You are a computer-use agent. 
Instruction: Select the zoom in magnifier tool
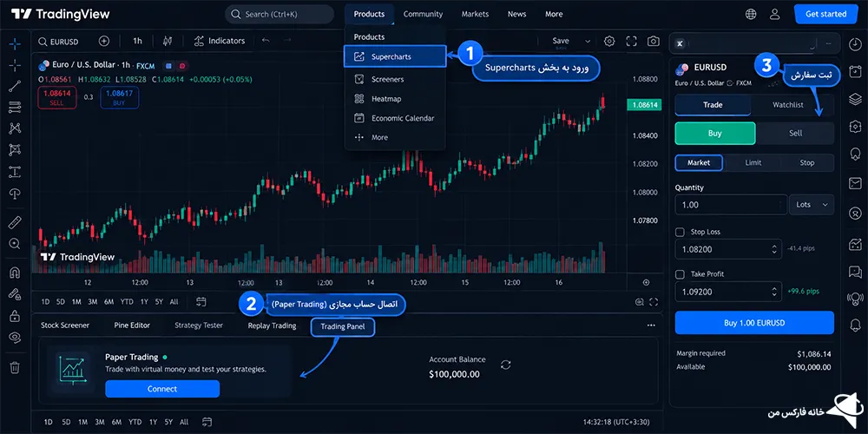15,244
